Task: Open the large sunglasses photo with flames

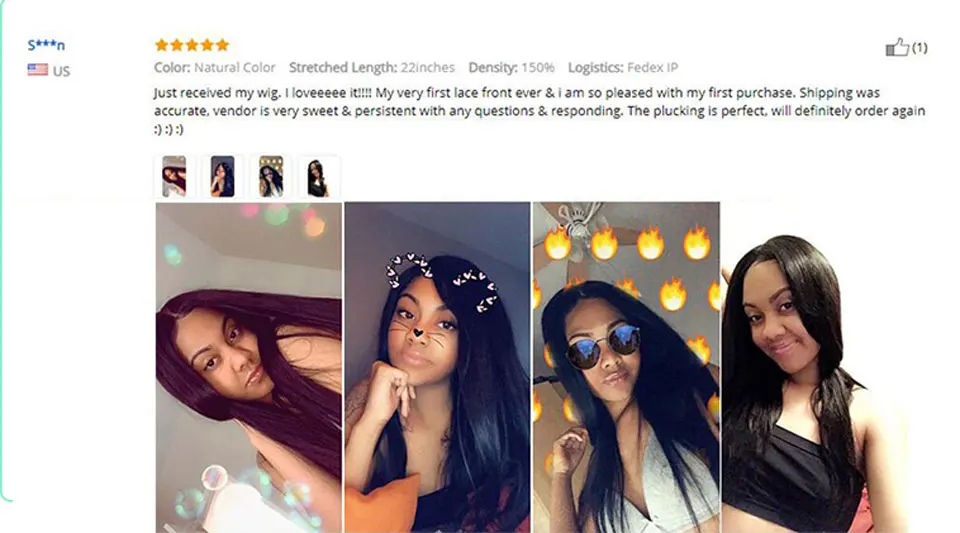Action: click(626, 367)
